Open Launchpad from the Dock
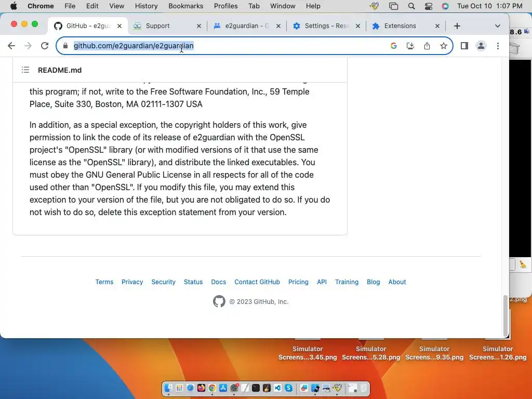This screenshot has width=532, height=399. pos(179,388)
